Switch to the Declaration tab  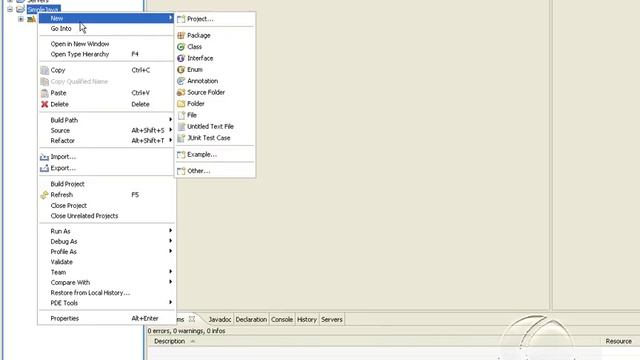(251, 320)
